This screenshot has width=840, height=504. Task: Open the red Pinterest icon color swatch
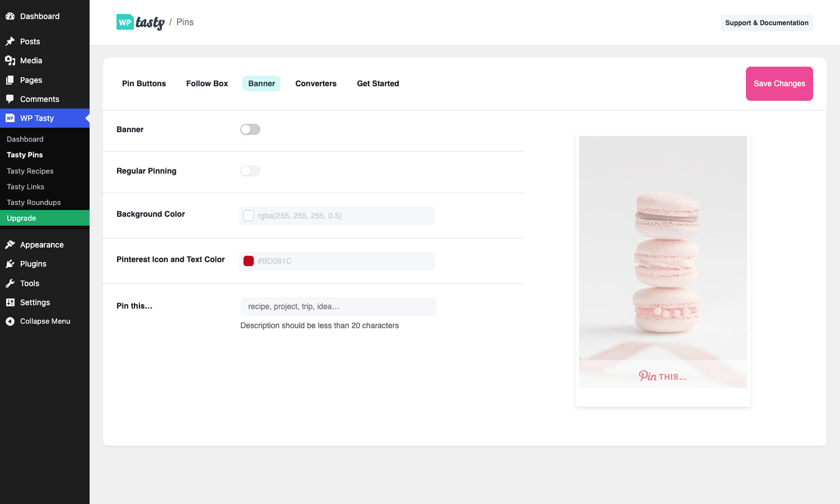click(x=249, y=261)
